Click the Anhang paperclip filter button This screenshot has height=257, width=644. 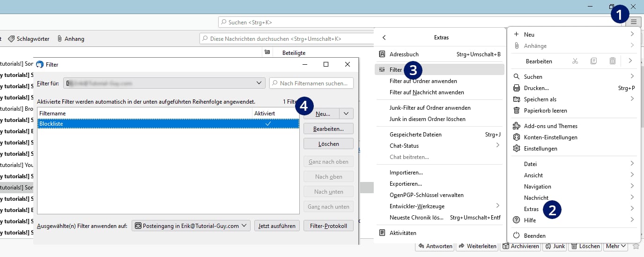click(x=71, y=39)
